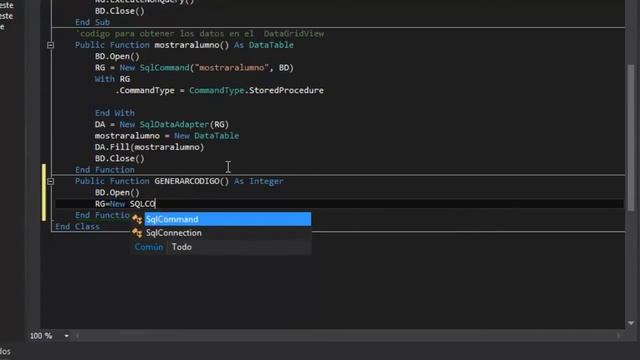Click the horizontal scrollbar at the editor bottom
Screen dimensions: 640x360
point(347,336)
